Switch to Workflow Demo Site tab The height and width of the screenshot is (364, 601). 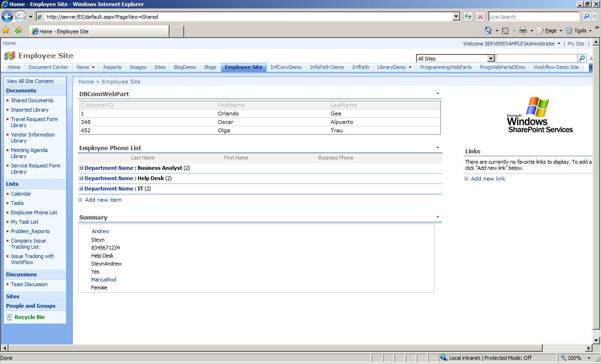(556, 67)
